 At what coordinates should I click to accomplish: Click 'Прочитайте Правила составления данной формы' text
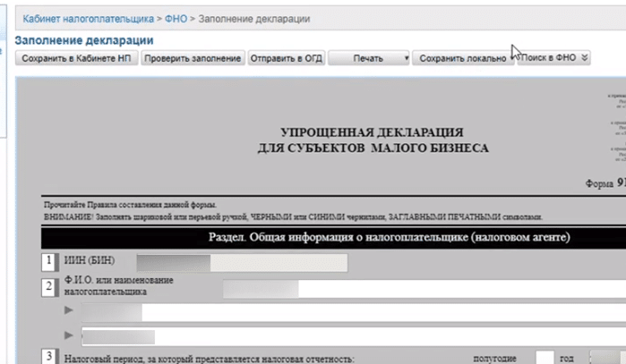[130, 205]
